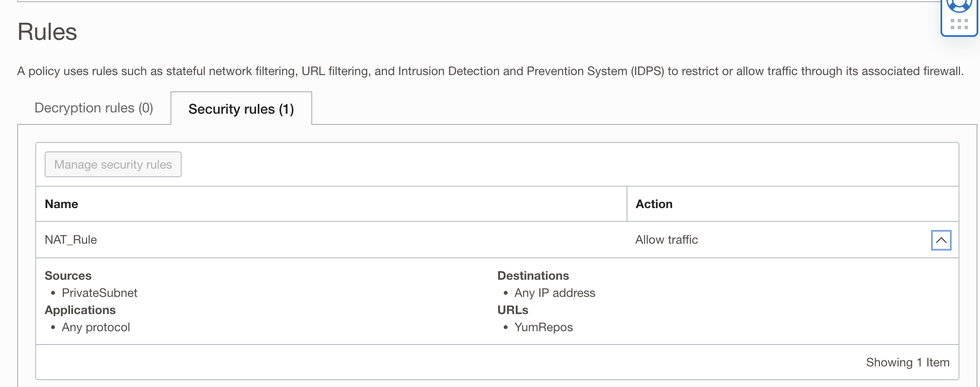The image size is (980, 387).
Task: Select the Allow traffic action cell
Action: 666,240
